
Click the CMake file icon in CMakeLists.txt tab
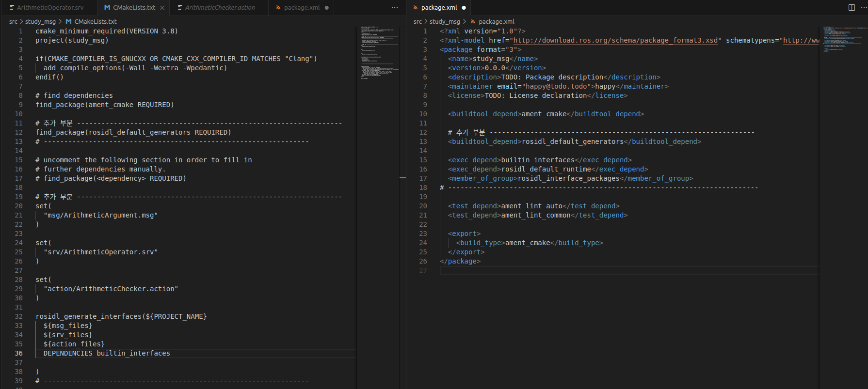107,8
